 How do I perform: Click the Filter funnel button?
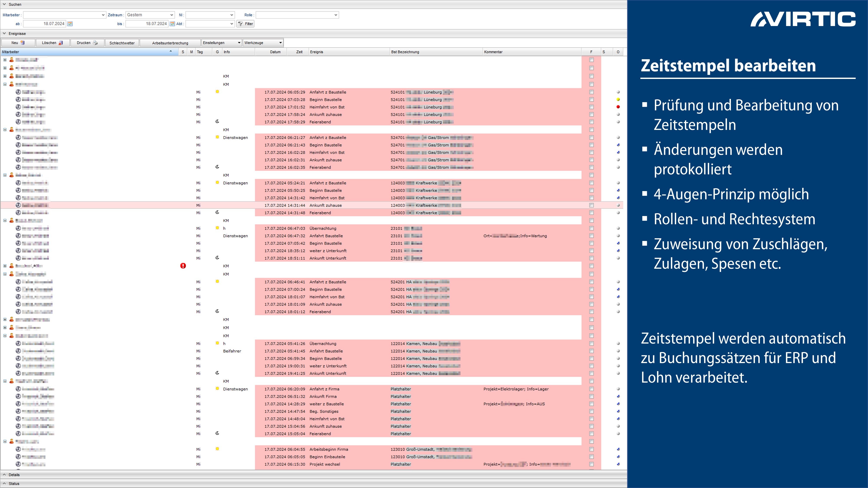pos(245,24)
